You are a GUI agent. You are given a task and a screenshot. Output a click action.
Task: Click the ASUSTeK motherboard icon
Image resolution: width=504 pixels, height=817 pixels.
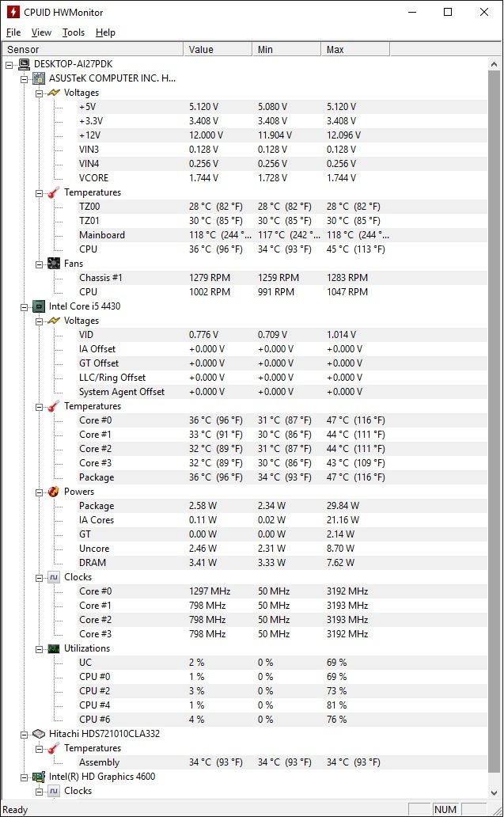(x=39, y=78)
